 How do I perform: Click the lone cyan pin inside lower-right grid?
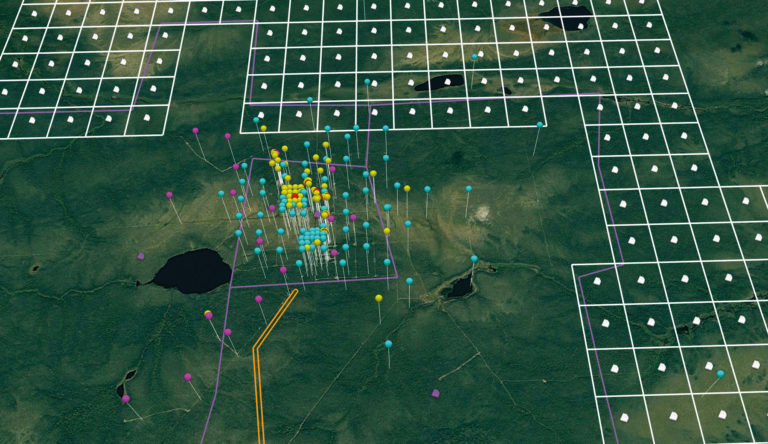pos(720,374)
